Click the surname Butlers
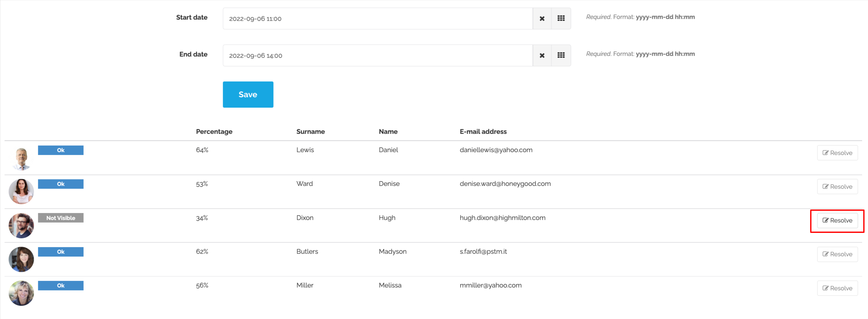This screenshot has height=319, width=868. [x=307, y=251]
